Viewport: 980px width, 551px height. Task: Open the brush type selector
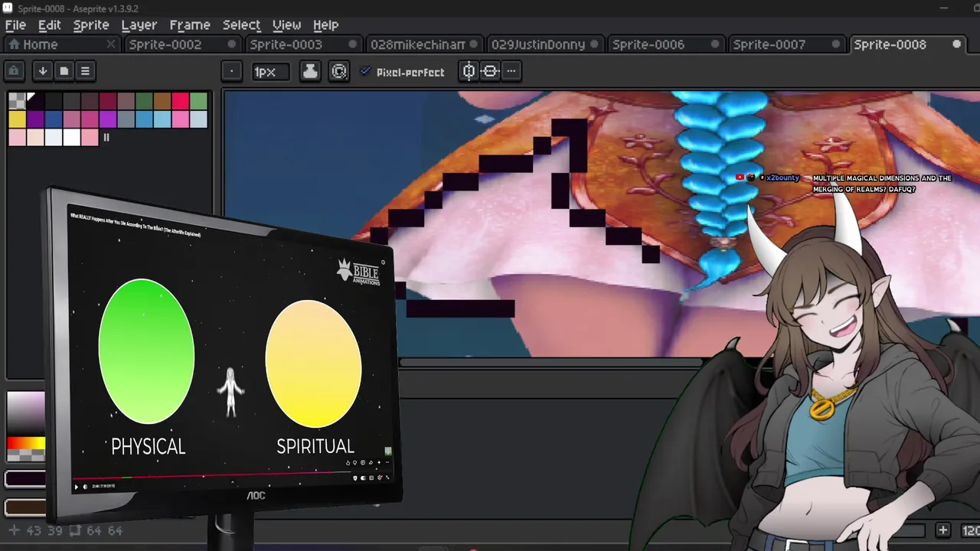pyautogui.click(x=231, y=71)
